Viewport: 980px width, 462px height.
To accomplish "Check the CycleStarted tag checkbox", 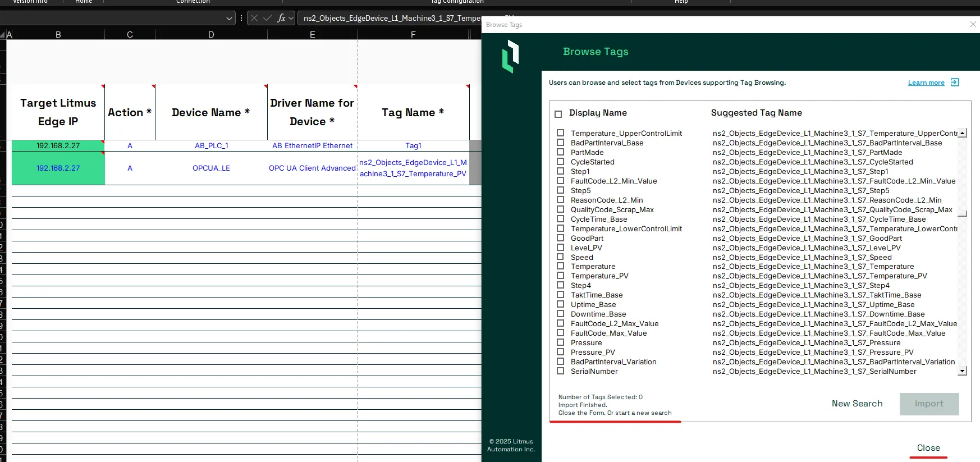I will tap(560, 162).
